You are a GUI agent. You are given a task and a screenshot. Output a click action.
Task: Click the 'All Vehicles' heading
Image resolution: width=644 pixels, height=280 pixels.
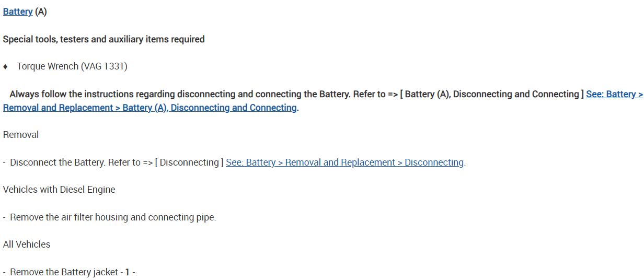tap(27, 244)
